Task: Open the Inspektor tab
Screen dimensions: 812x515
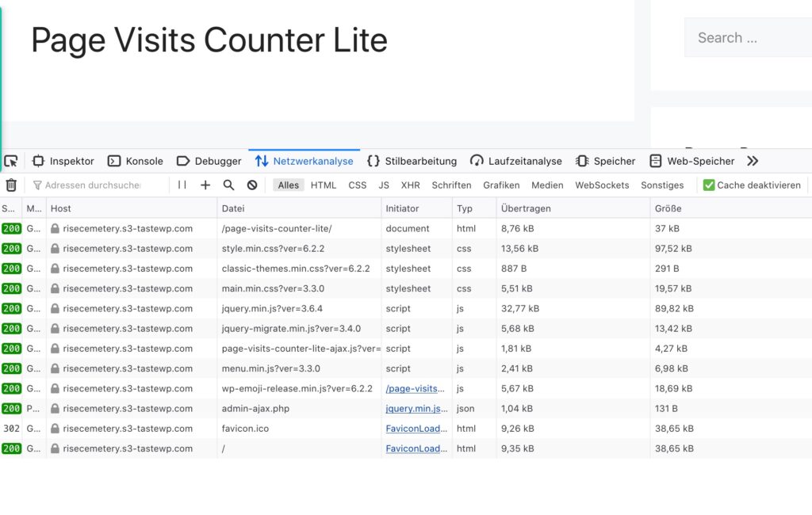Action: [63, 161]
